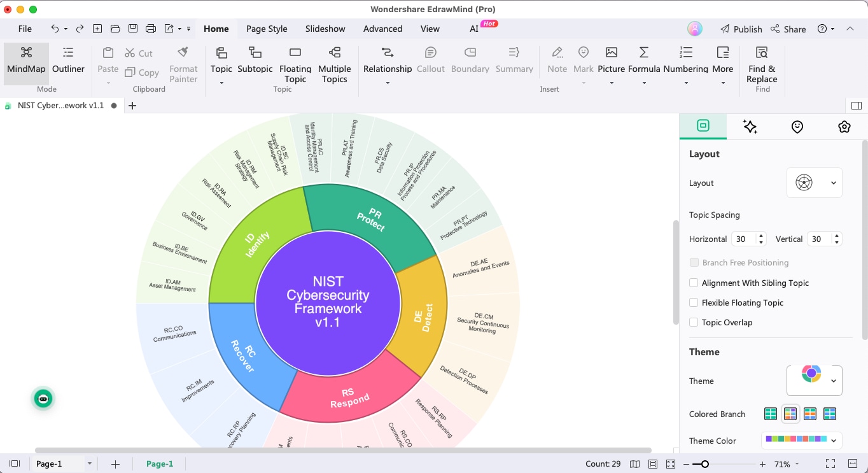Click the canvas horizontal scrollbar
The height and width of the screenshot is (473, 868).
click(344, 450)
